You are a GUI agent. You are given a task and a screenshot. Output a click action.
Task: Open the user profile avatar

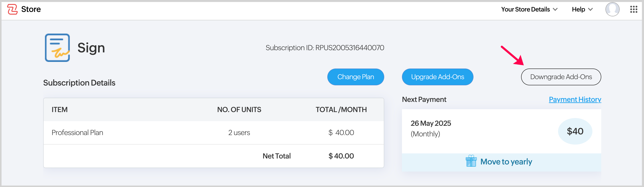pos(612,10)
